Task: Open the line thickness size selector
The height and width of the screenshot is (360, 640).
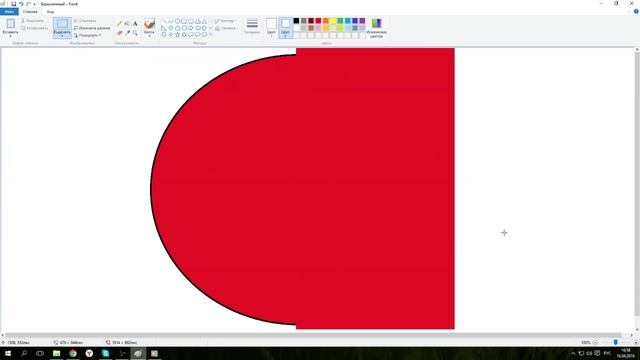Action: point(252,26)
